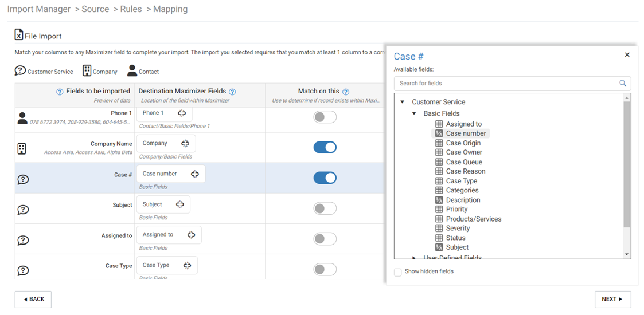
Task: Enable Match on this for Subject
Action: 325,208
